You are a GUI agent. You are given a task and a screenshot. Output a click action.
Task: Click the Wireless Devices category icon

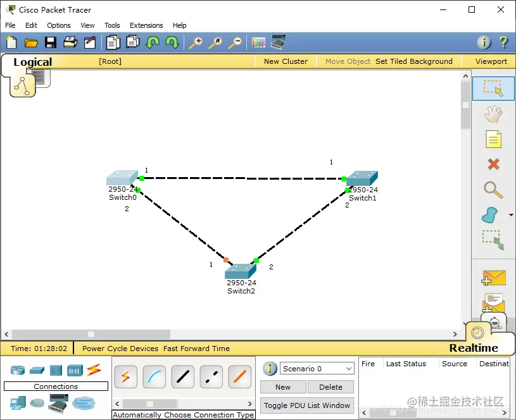75,370
